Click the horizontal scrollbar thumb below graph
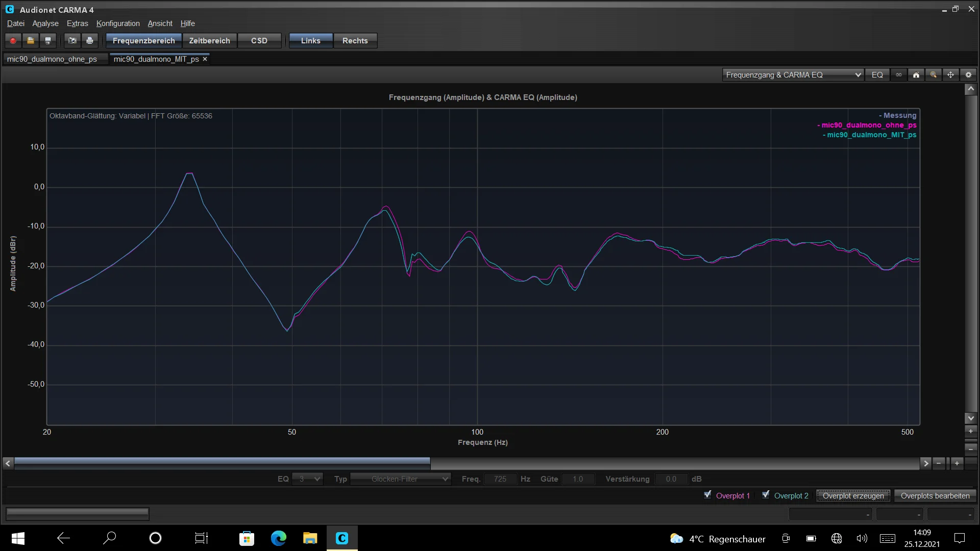Image resolution: width=980 pixels, height=551 pixels. coord(222,463)
